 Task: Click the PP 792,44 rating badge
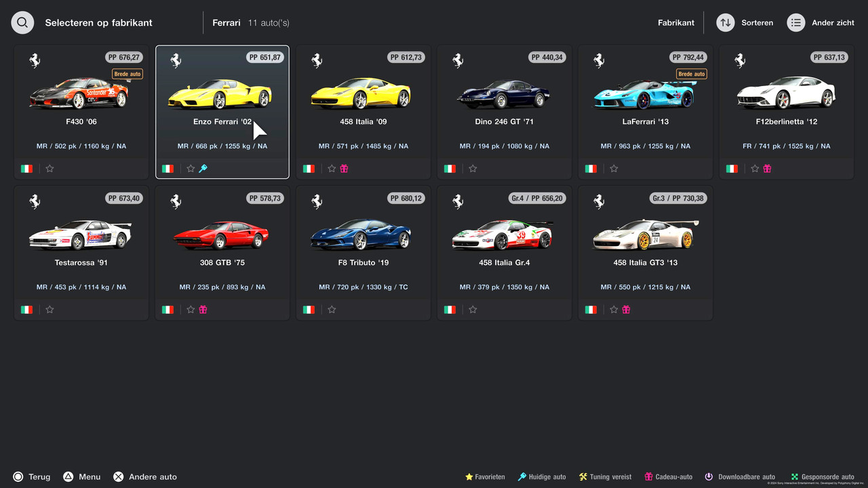pyautogui.click(x=688, y=58)
